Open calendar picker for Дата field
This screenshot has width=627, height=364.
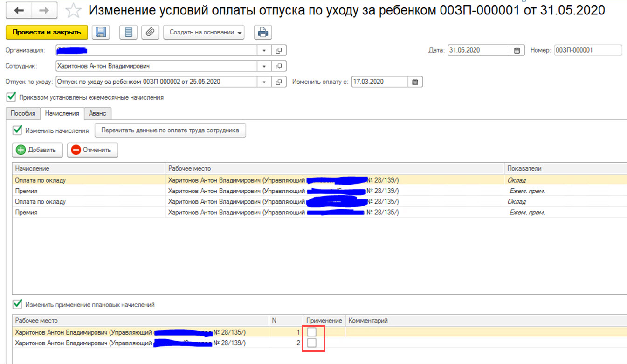[517, 50]
